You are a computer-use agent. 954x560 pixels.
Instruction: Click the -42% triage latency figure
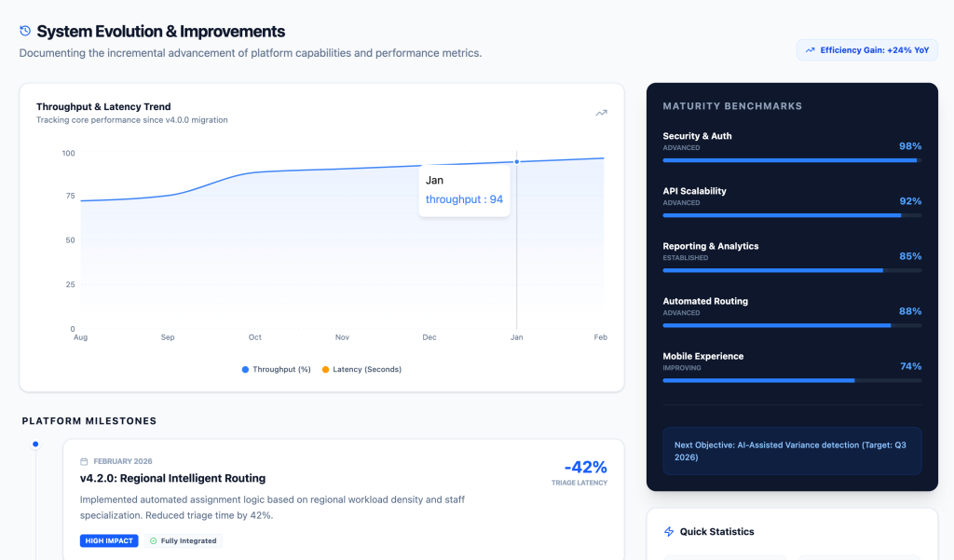(x=585, y=467)
